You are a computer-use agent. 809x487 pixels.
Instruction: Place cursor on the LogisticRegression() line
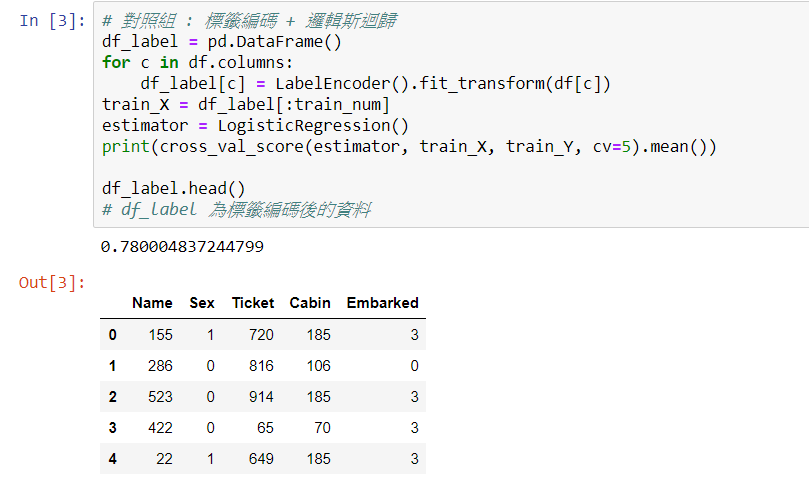(255, 126)
